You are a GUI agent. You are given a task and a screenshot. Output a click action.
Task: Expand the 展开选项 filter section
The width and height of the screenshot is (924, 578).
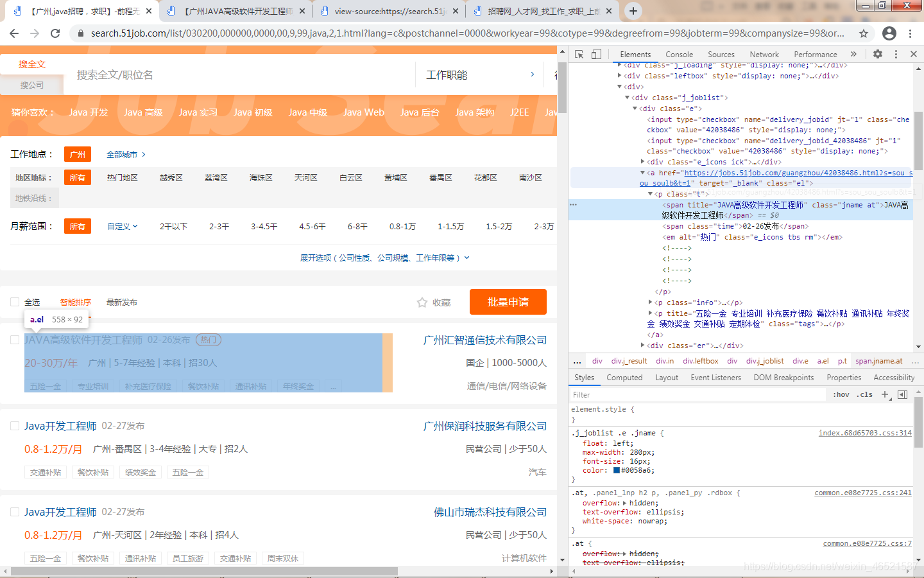click(385, 258)
